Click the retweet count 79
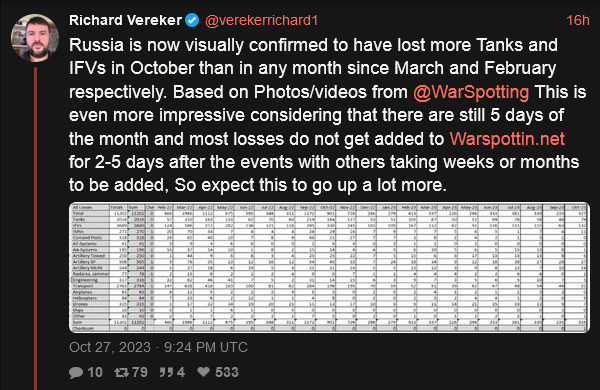 coord(140,372)
